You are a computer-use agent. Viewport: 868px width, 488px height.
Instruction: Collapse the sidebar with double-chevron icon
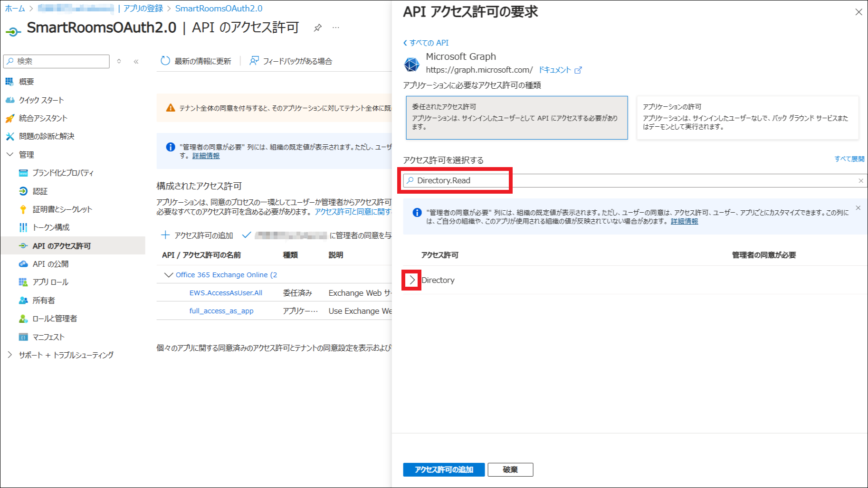[136, 61]
